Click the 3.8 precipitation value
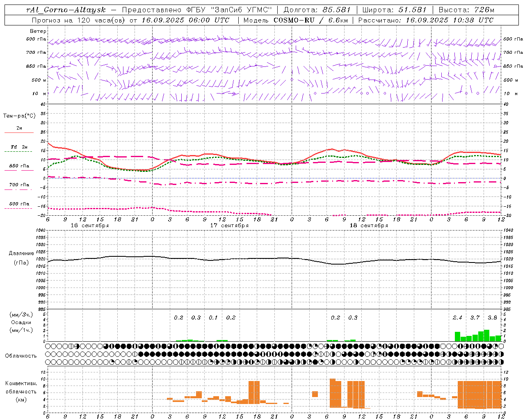 point(493,317)
